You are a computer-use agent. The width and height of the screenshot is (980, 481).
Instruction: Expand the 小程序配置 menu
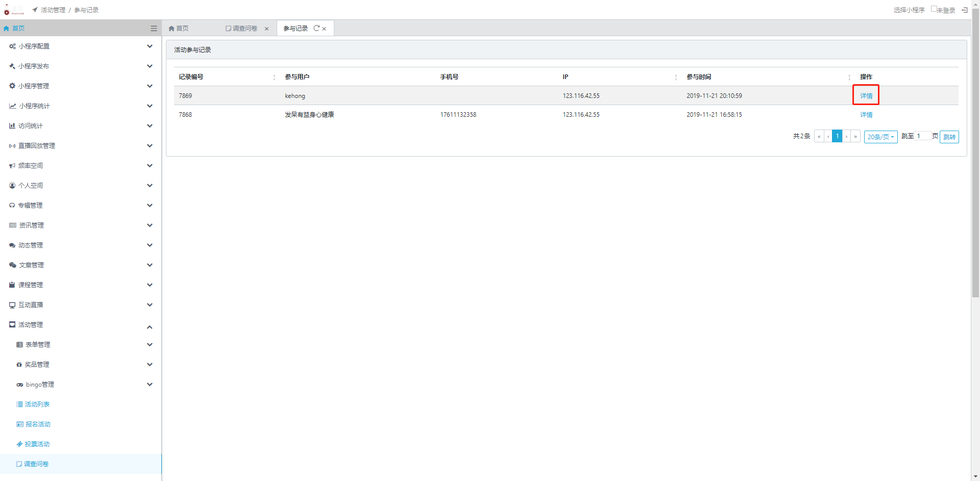pos(150,46)
